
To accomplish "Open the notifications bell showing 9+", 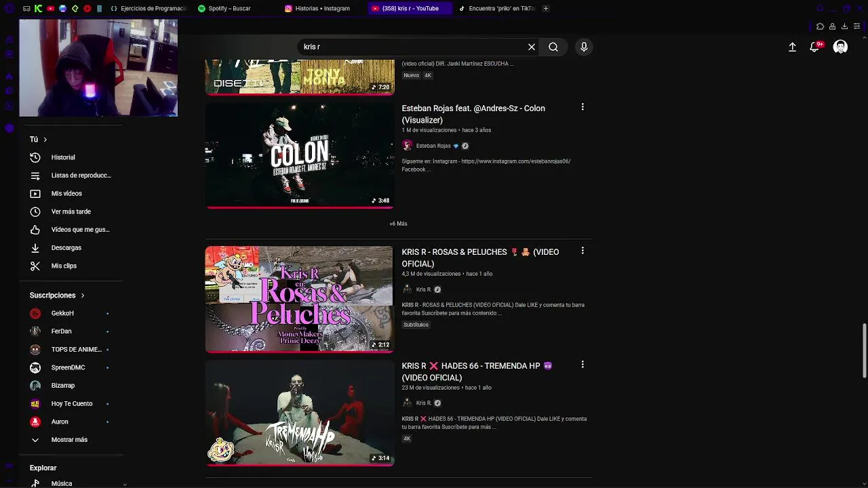I will coord(816,47).
